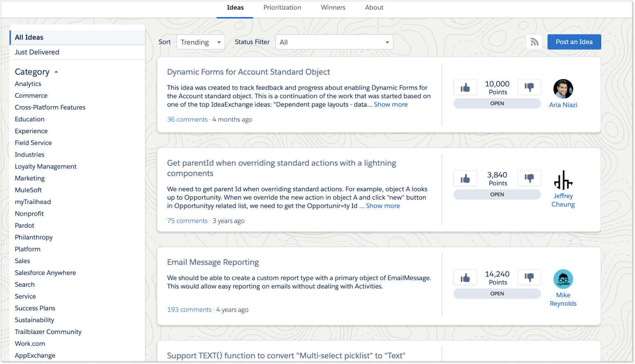The image size is (635, 364).
Task: Expand Dynamic Forms description with Show more
Action: tap(390, 104)
